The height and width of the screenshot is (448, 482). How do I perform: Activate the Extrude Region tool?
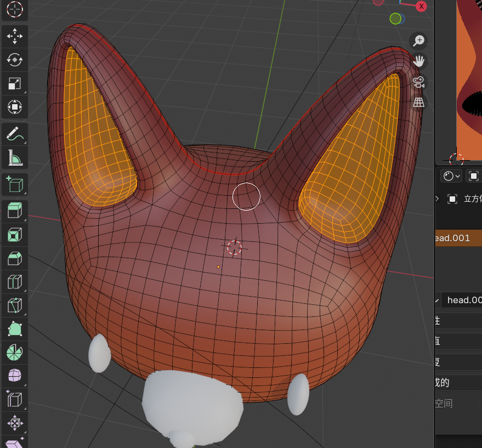(15, 211)
